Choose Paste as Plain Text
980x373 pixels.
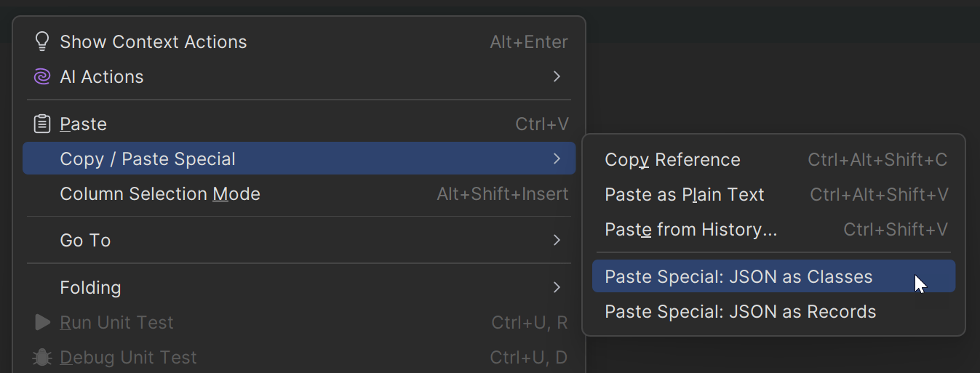click(x=685, y=195)
